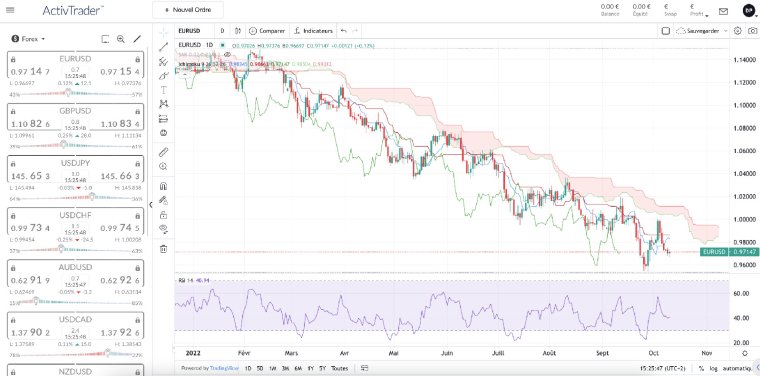
Task: Open the mail inbox envelope icon
Action: pos(724,11)
